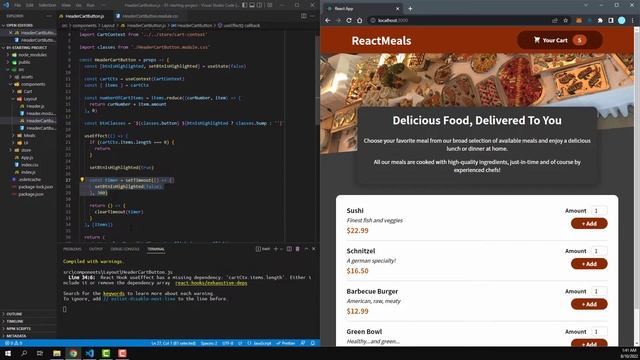Image resolution: width=640 pixels, height=360 pixels.
Task: Collapse the 01-STARTING-PROJECT folder section
Action: click(x=27, y=47)
